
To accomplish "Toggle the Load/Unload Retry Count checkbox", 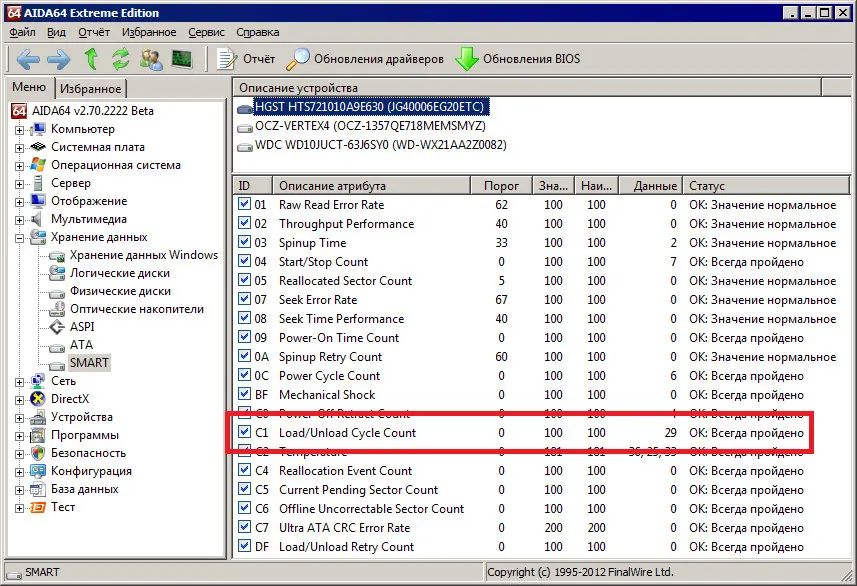I will coord(244,546).
